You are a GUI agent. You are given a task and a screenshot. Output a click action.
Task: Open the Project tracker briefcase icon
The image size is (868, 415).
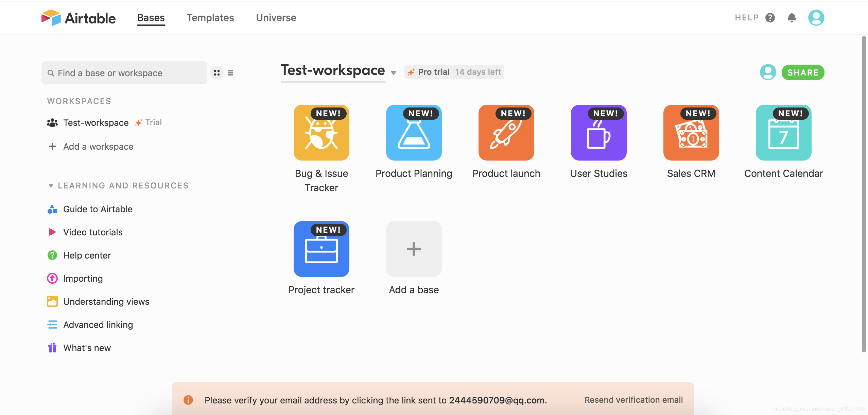point(321,249)
